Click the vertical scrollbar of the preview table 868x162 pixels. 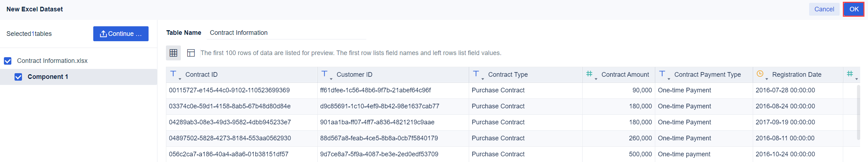(858, 112)
